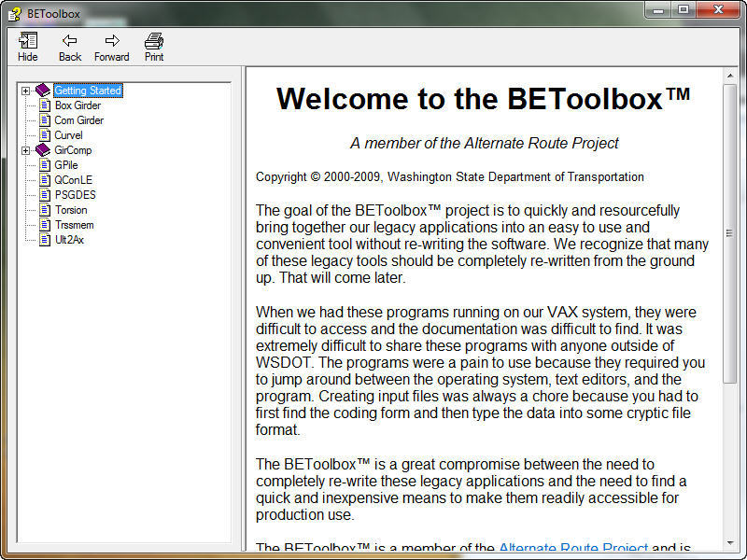Image resolution: width=747 pixels, height=560 pixels.
Task: Open the Box Girder topic
Action: tap(78, 105)
